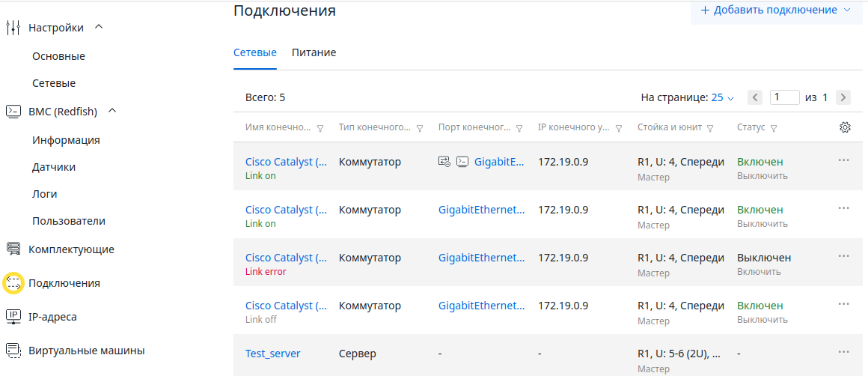Switch to the Питание tab
Screen dimensions: 868x376
[x=314, y=52]
